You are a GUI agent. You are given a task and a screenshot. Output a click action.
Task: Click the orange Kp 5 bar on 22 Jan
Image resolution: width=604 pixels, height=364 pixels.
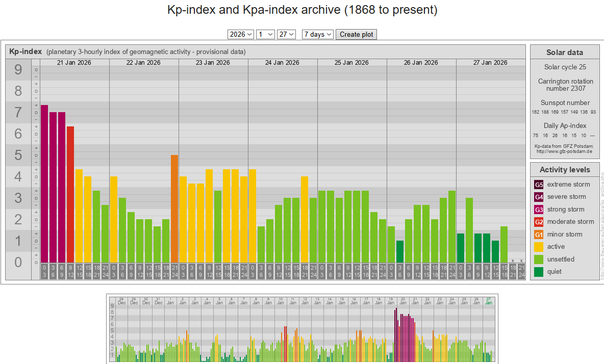pos(174,209)
